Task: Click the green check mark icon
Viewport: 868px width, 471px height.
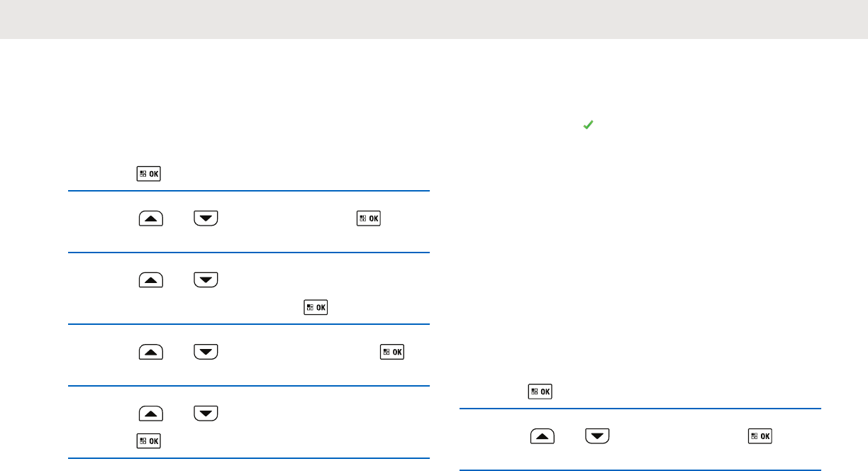Action: point(587,125)
